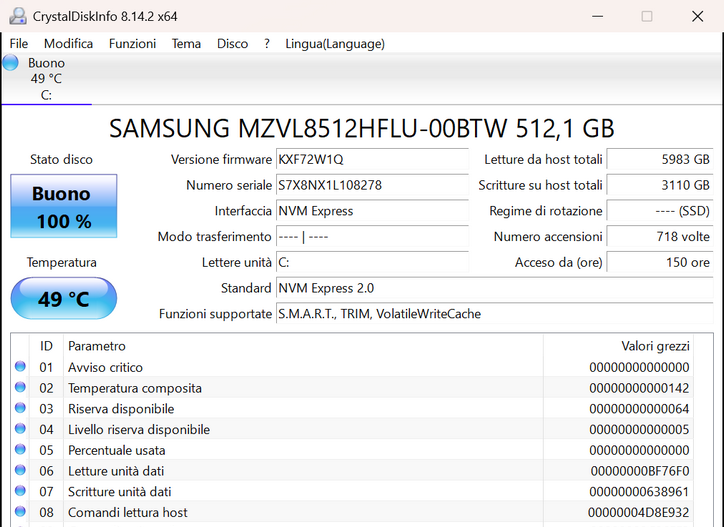Click raw value 0000000000005
This screenshot has height=527, width=724.
click(x=639, y=430)
